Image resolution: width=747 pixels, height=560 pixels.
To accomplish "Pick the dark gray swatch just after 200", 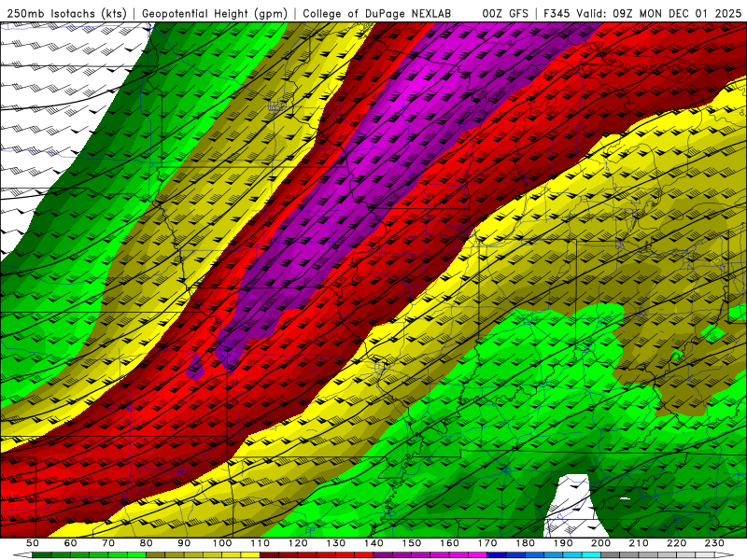I will pos(611,554).
